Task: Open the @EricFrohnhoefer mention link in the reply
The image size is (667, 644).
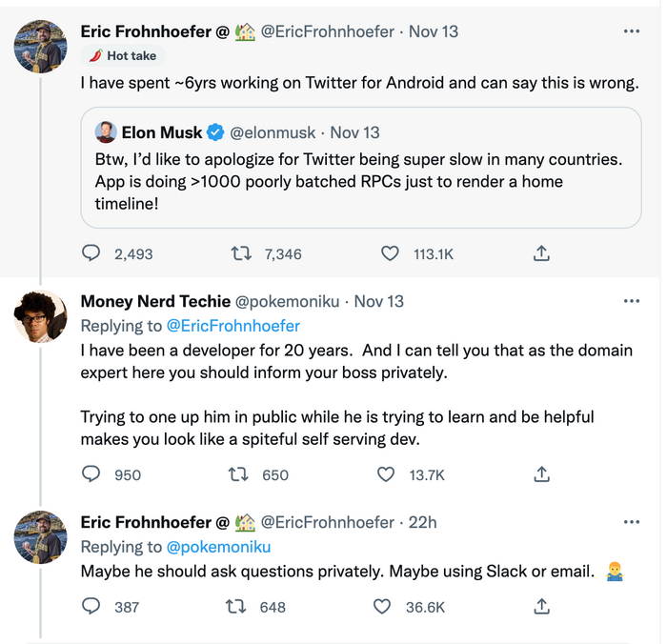Action: click(x=232, y=326)
